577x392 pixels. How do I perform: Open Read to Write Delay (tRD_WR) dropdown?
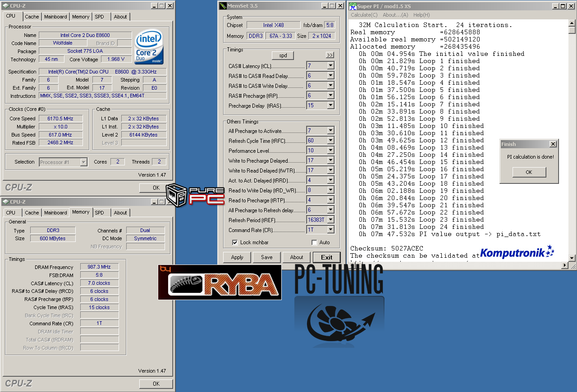(x=331, y=190)
